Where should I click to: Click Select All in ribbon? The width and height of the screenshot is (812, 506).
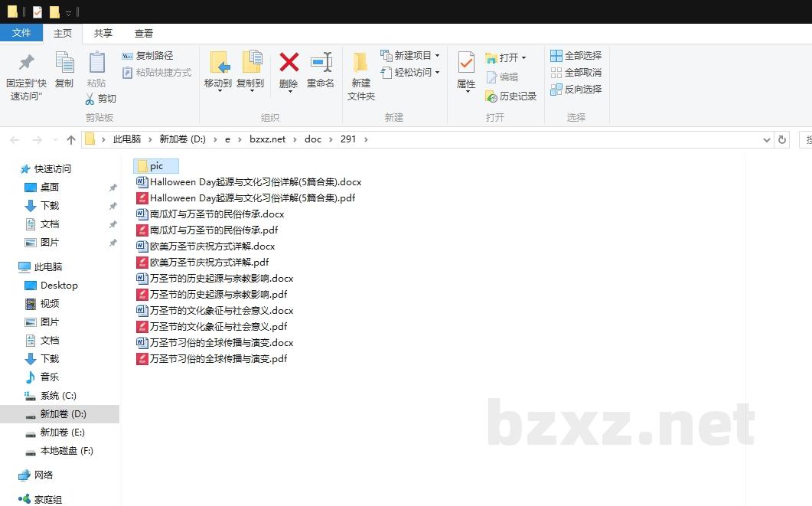(x=576, y=56)
